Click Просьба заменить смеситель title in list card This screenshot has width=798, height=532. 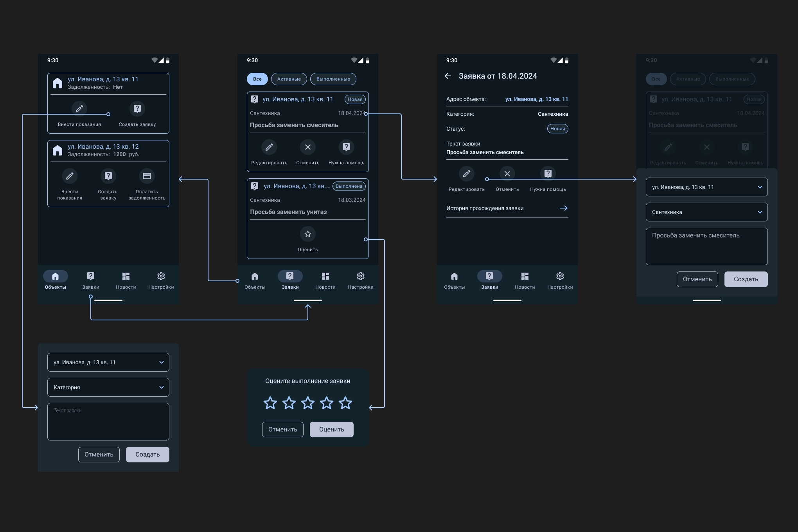click(x=294, y=125)
